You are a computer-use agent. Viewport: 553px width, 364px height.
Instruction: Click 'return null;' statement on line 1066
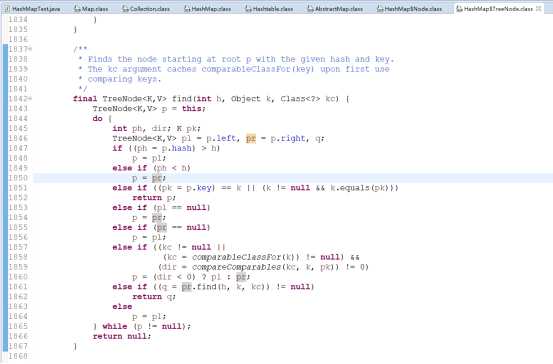pyautogui.click(x=122, y=336)
